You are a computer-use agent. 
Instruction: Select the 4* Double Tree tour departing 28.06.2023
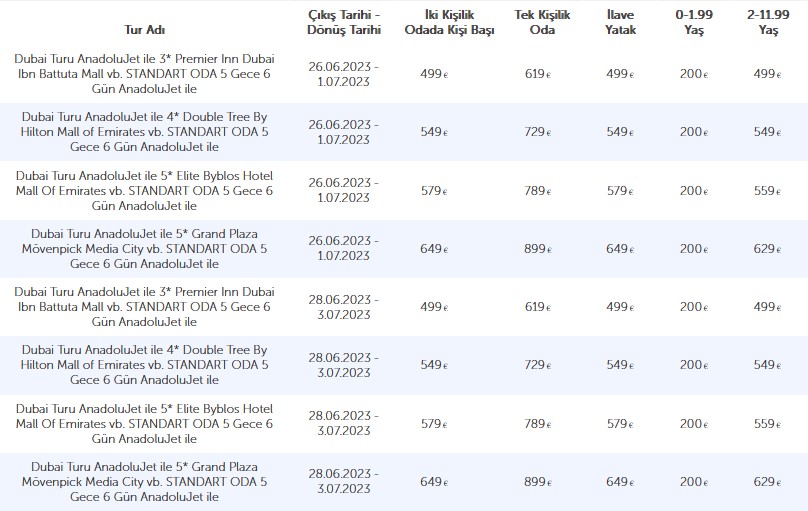coord(144,365)
